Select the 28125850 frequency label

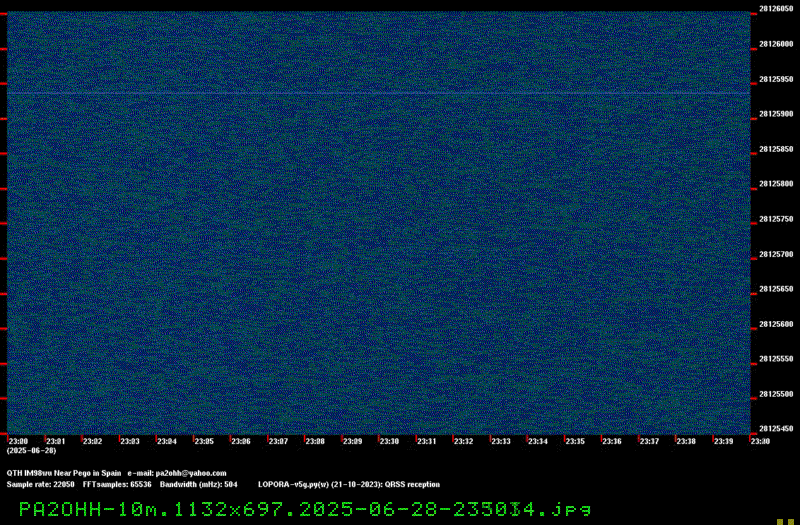pyautogui.click(x=776, y=149)
